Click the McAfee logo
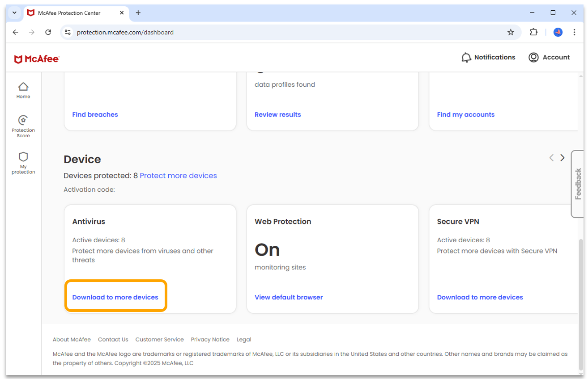The width and height of the screenshot is (588, 379). pyautogui.click(x=37, y=59)
